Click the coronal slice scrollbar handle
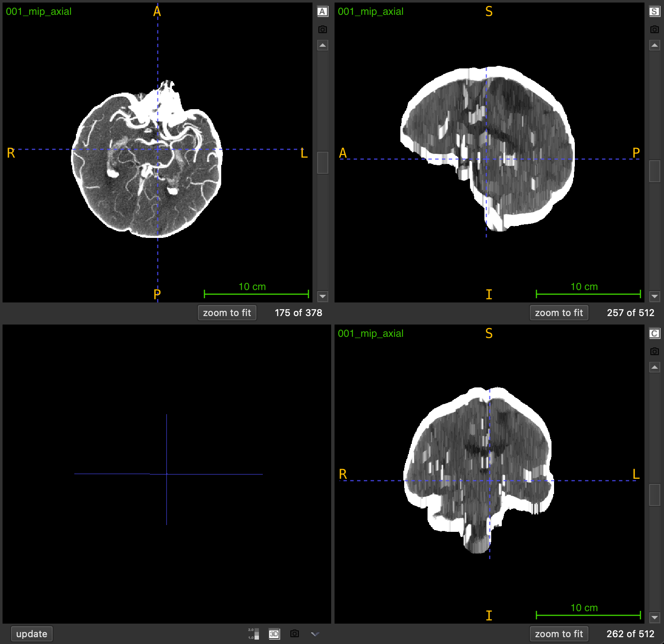 pyautogui.click(x=654, y=495)
